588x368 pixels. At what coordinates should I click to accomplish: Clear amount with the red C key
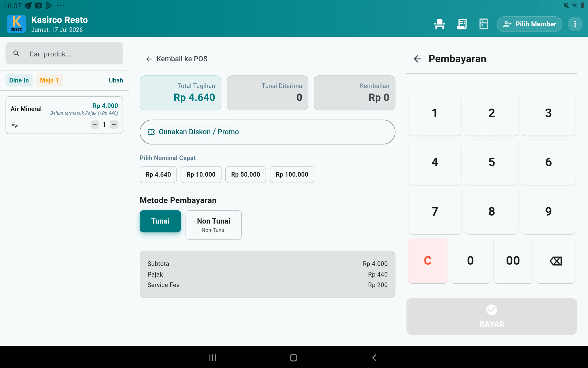[428, 261]
